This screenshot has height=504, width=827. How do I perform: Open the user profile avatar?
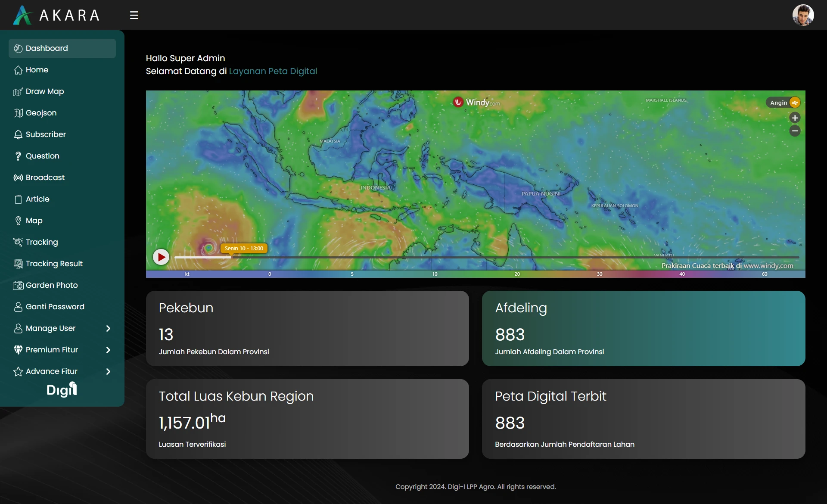coord(803,15)
